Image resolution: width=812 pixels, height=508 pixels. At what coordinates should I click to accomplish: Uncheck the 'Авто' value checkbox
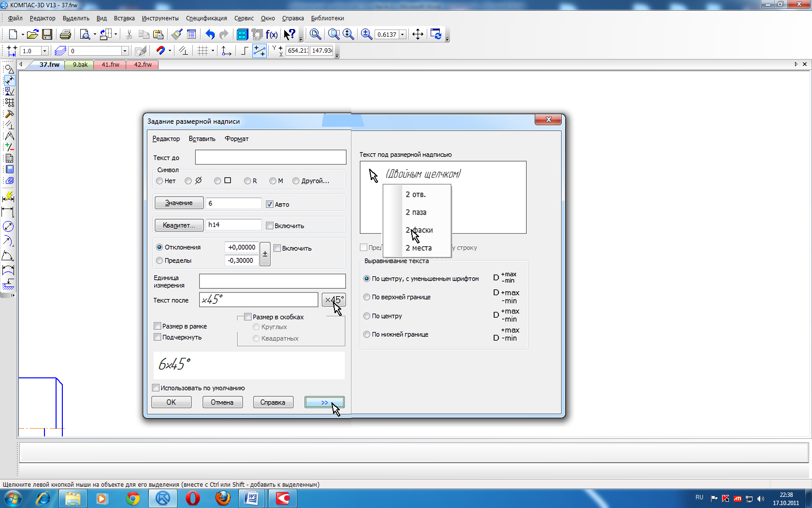pyautogui.click(x=270, y=204)
